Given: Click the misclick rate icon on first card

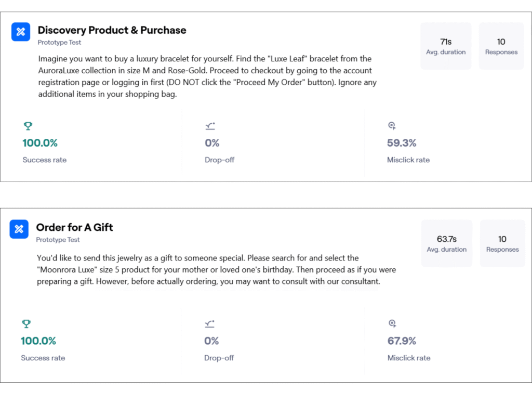Looking at the screenshot, I should point(392,126).
